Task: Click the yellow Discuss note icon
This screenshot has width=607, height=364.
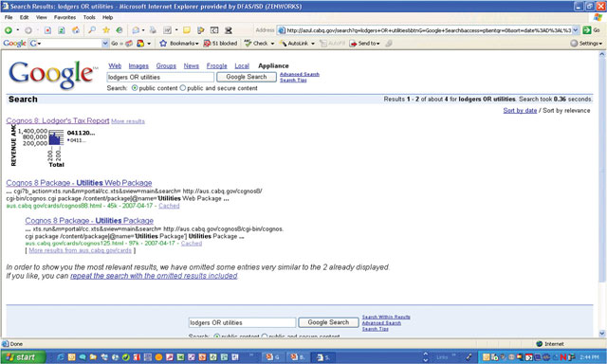Action: click(187, 30)
